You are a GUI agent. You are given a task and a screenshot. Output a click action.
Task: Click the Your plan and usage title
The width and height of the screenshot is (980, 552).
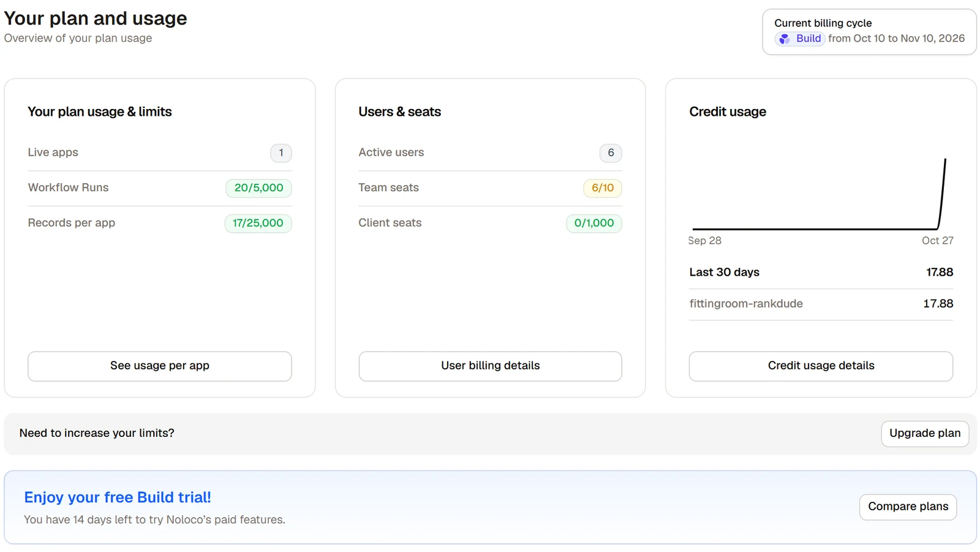[x=96, y=18]
